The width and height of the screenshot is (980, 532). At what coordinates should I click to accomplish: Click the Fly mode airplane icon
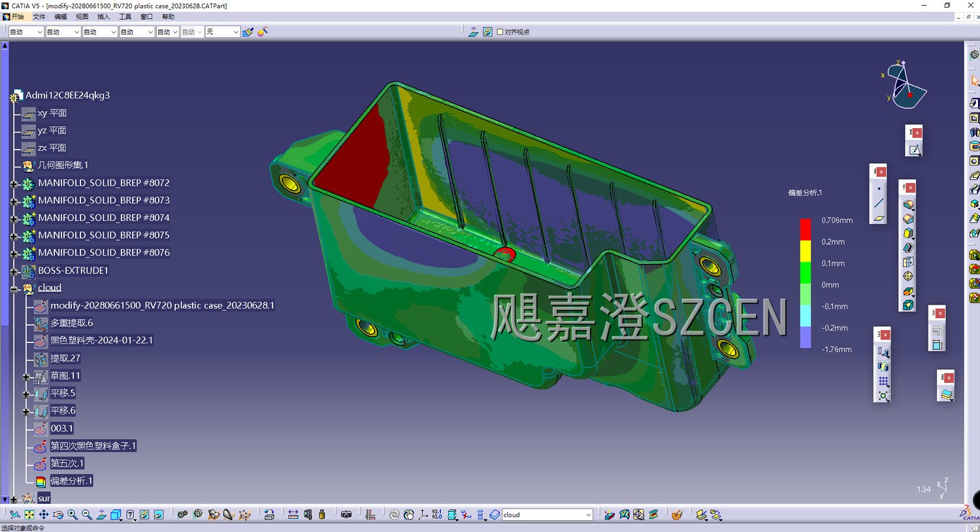coord(14,515)
